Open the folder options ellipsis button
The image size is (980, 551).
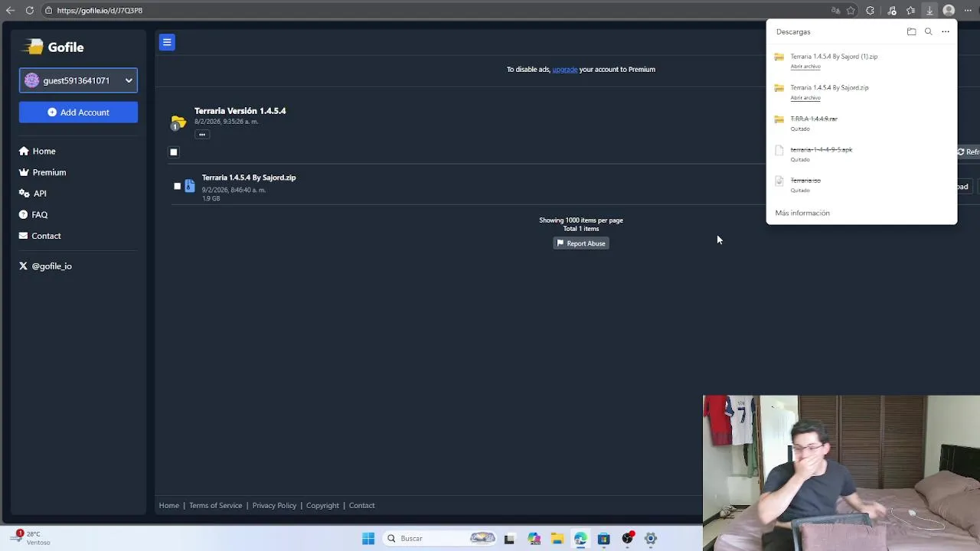(x=202, y=135)
